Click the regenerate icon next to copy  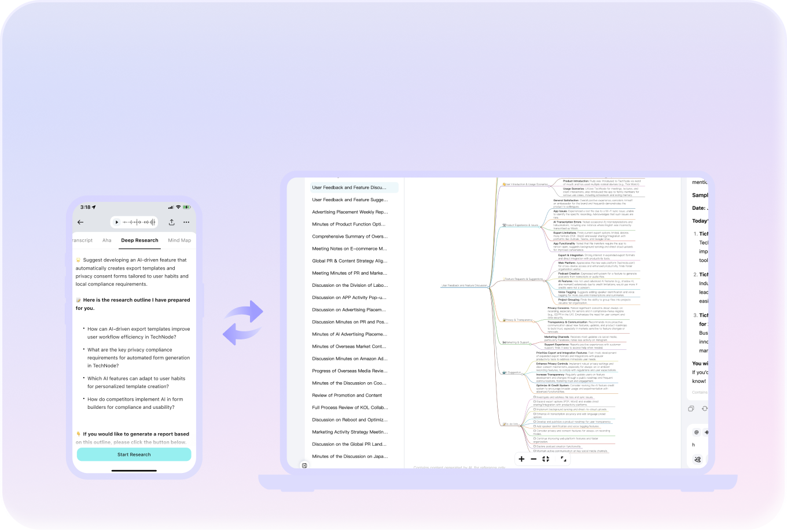(x=705, y=408)
